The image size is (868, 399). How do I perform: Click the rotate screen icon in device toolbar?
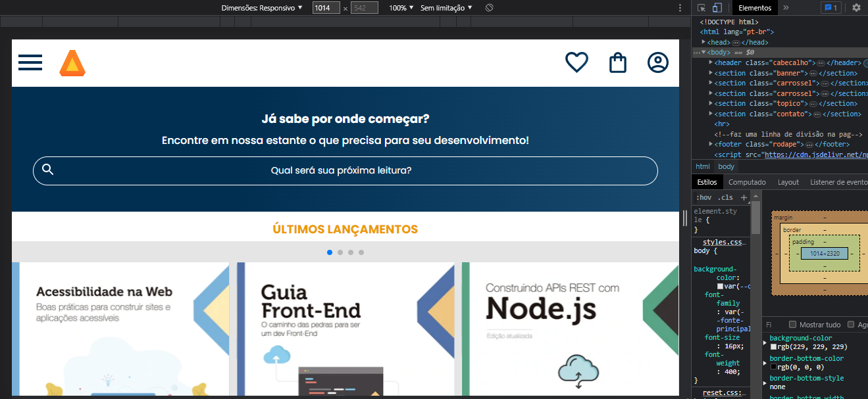click(489, 8)
